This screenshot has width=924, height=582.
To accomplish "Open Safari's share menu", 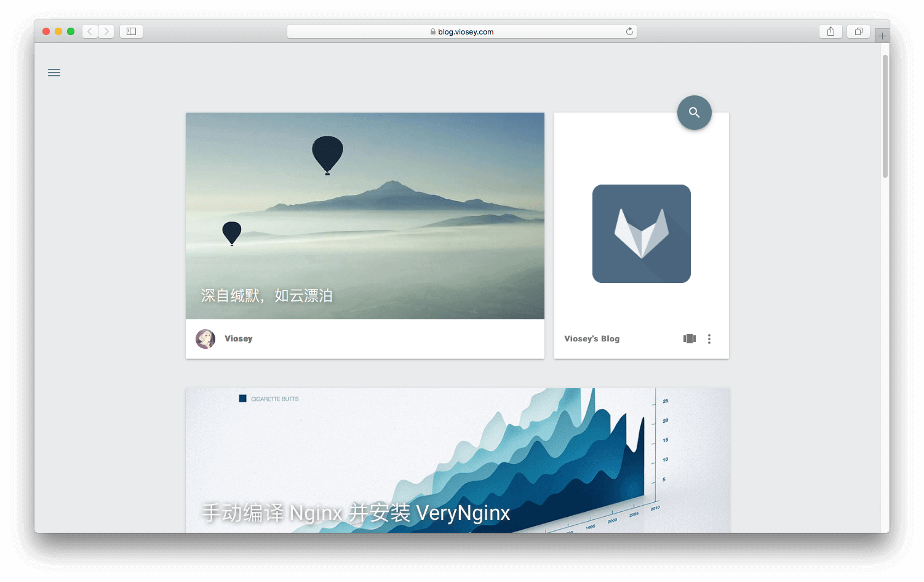I will 830,31.
